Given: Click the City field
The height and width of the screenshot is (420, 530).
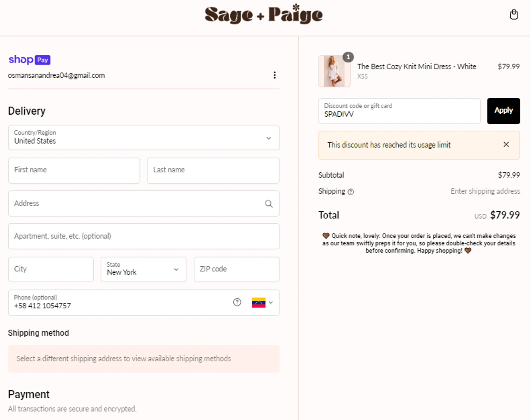Looking at the screenshot, I should [51, 269].
